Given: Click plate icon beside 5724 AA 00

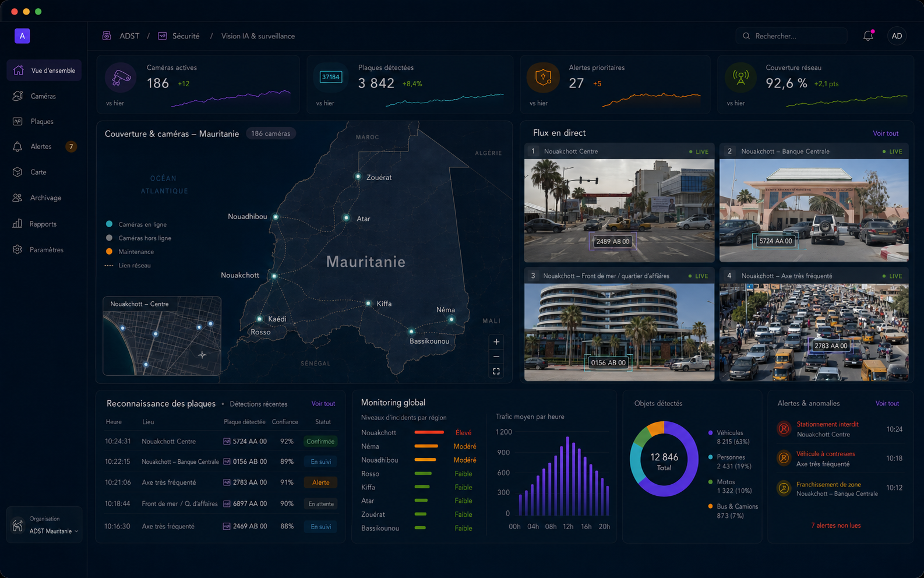Looking at the screenshot, I should pos(227,442).
